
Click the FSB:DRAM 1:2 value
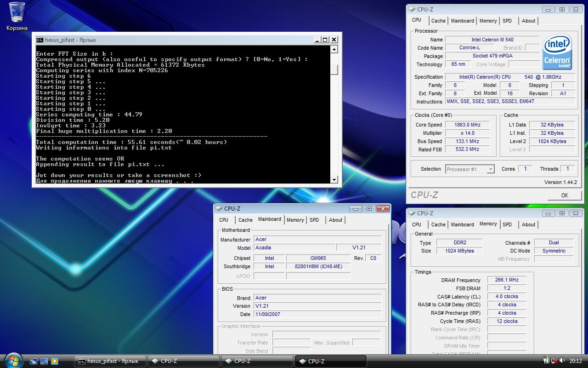click(x=507, y=288)
